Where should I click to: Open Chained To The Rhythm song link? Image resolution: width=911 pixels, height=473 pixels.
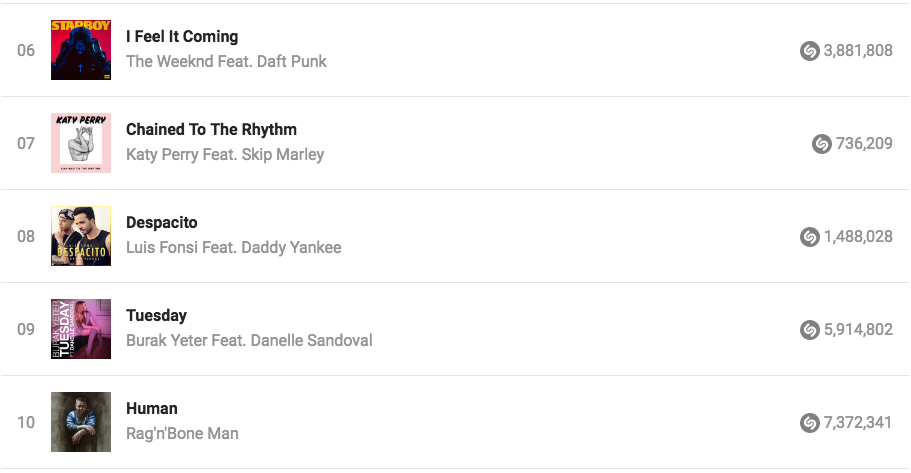click(211, 130)
